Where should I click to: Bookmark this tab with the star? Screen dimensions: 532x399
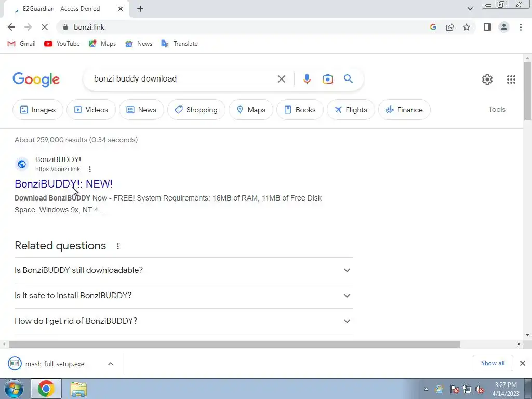467,27
